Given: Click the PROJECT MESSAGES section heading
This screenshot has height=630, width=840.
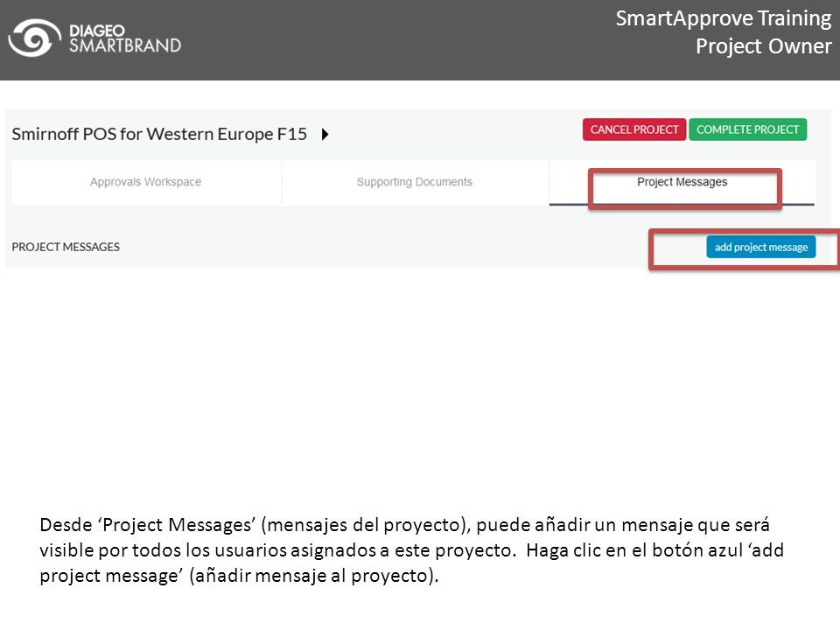Looking at the screenshot, I should (66, 247).
